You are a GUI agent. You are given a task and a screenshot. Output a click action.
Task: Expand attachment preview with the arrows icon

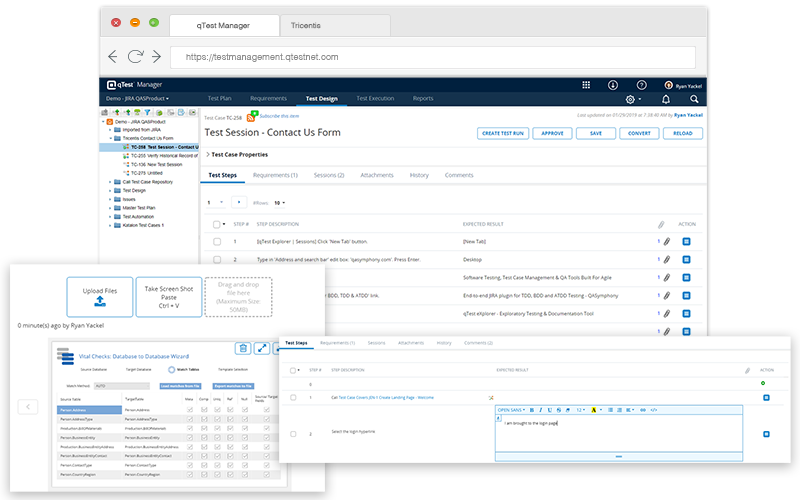pos(262,348)
